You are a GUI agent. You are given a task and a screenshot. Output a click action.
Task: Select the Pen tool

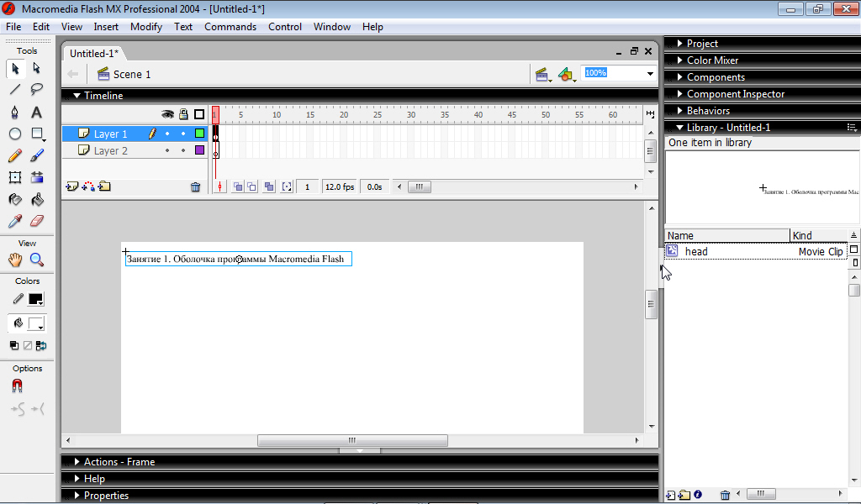point(15,112)
